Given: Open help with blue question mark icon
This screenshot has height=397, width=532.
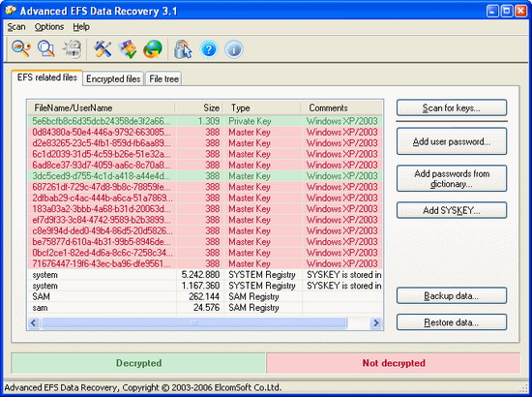Looking at the screenshot, I should click(x=209, y=49).
